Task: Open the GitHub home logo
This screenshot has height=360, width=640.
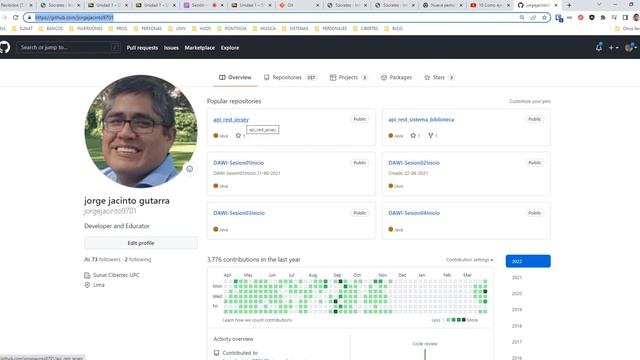Action: coord(4,47)
